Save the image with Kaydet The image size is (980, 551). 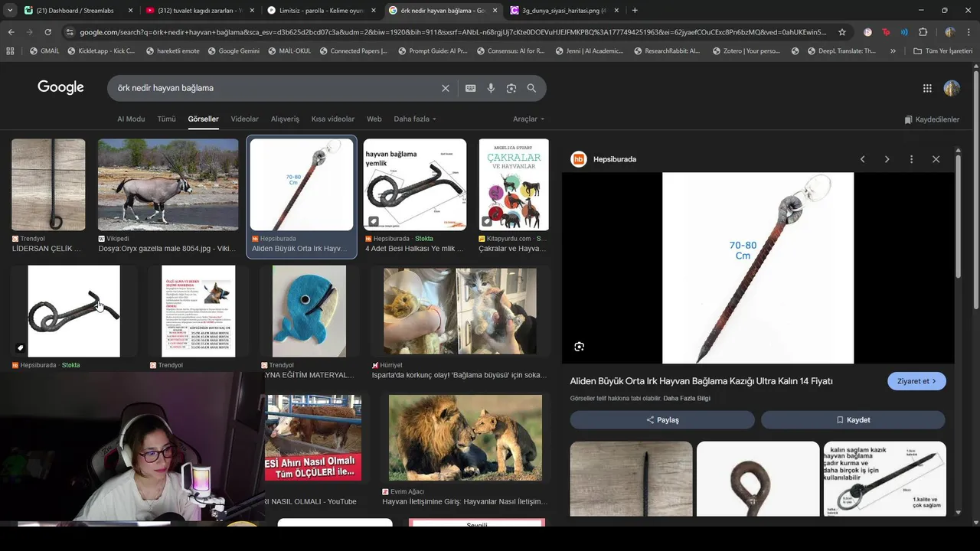point(853,420)
